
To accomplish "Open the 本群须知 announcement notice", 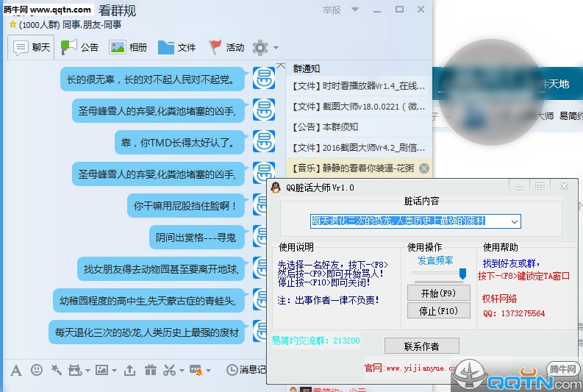I will pos(359,127).
